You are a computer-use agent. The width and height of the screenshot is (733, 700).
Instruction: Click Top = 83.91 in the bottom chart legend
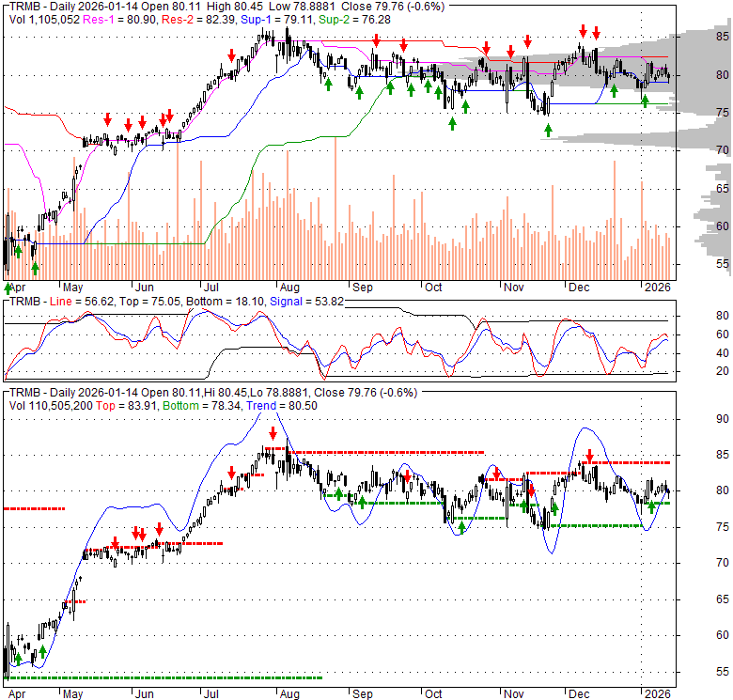point(126,406)
